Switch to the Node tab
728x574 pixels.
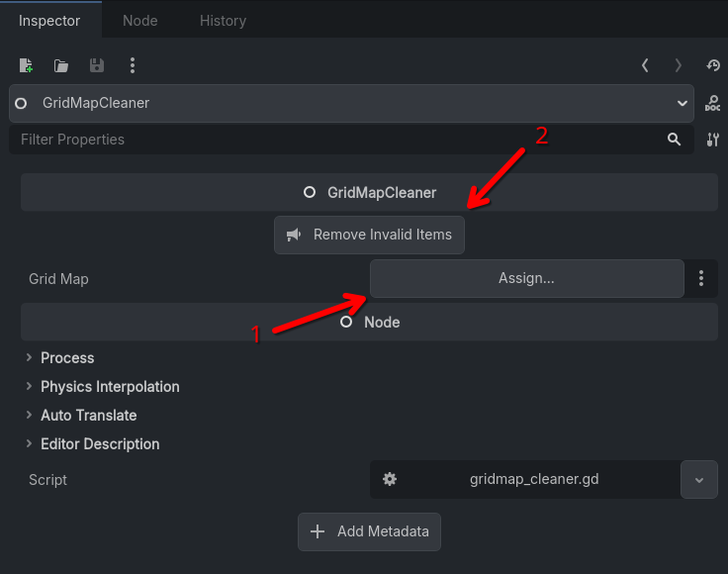tap(140, 21)
